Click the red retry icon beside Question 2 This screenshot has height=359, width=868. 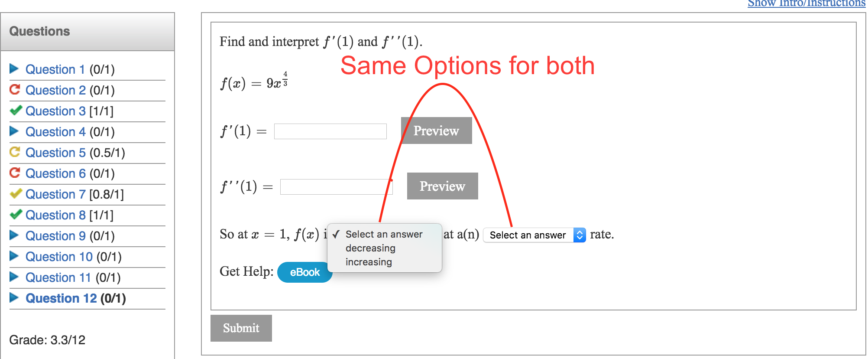point(15,89)
